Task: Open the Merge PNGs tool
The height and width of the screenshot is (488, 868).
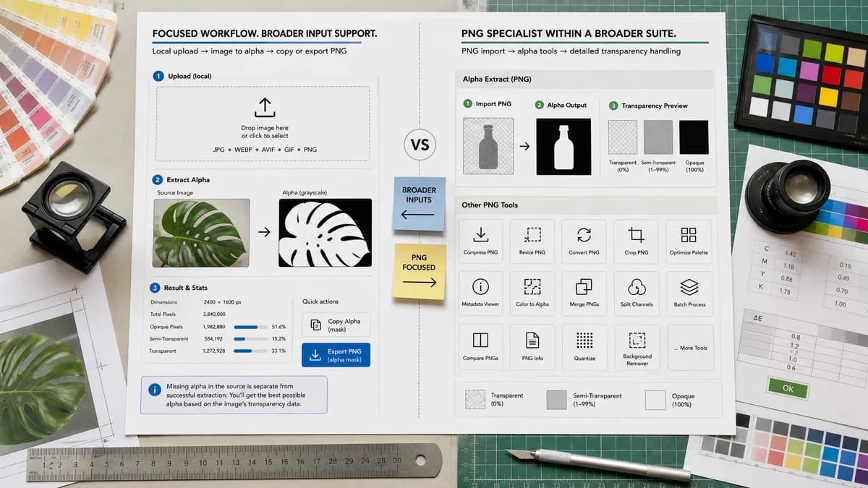Action: (584, 293)
